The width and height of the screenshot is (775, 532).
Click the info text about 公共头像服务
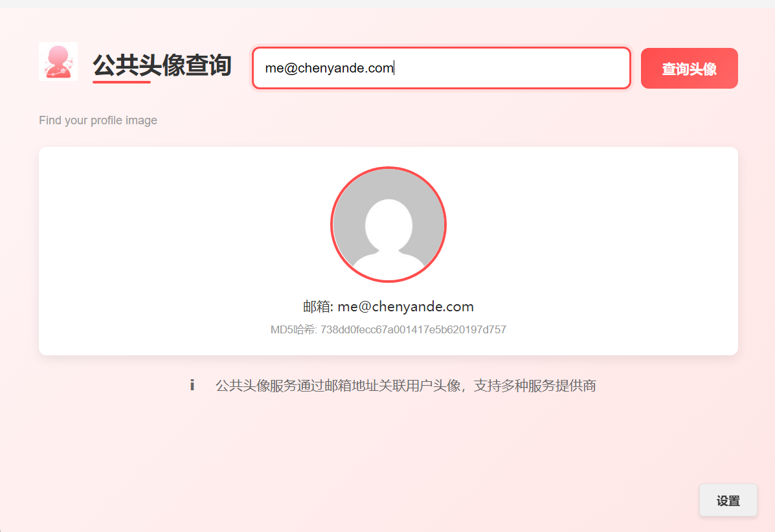pyautogui.click(x=405, y=385)
